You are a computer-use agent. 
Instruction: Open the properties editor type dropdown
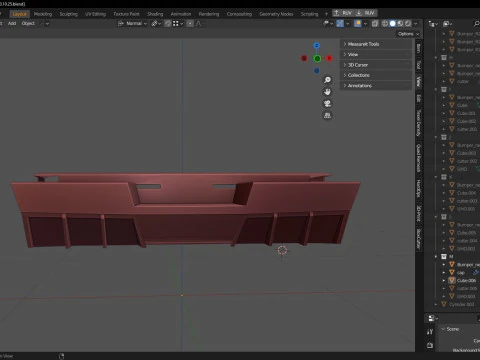[x=433, y=318]
